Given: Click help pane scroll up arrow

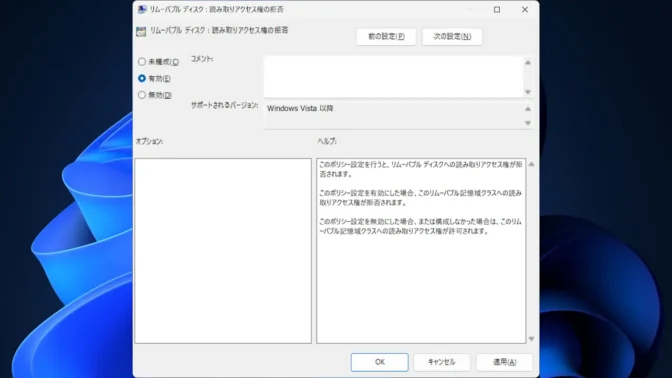Looking at the screenshot, I should click(531, 164).
